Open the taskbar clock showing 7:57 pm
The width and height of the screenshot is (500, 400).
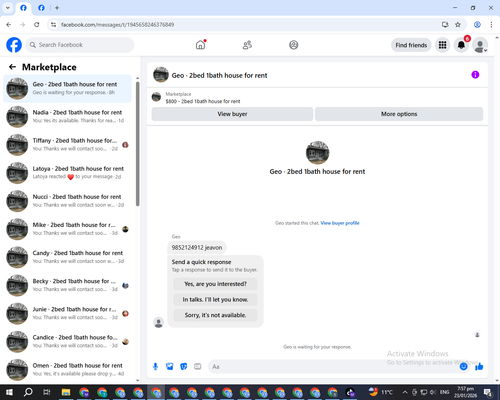coord(465,392)
